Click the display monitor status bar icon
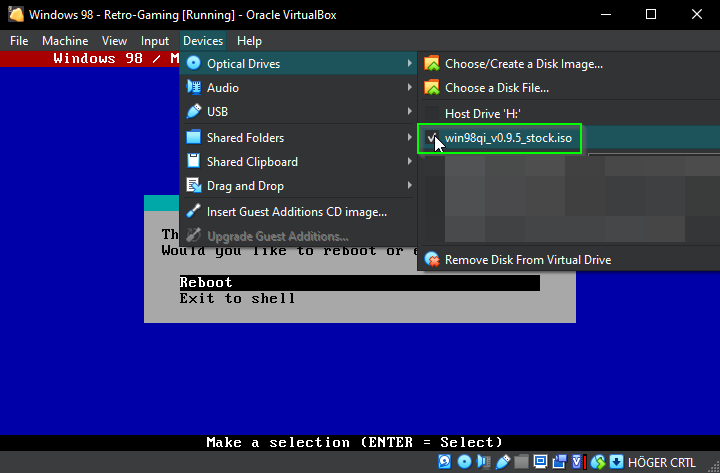Viewport: 720px width, 473px height. point(540,462)
